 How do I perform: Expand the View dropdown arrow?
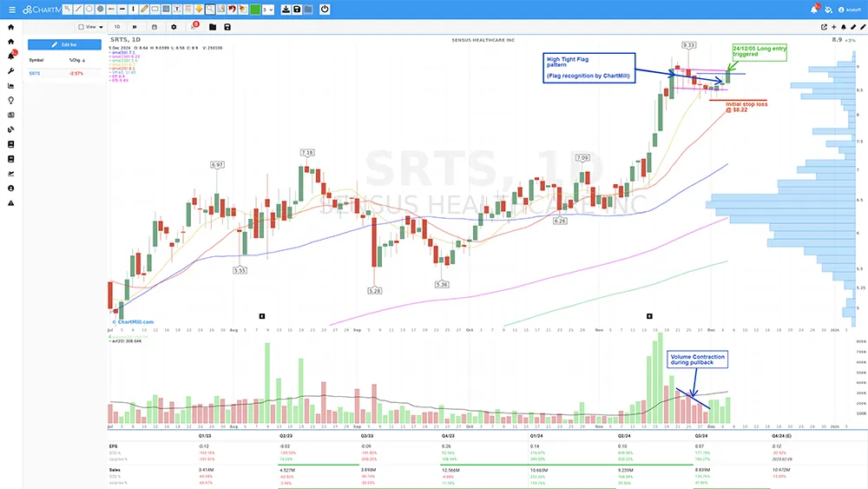pyautogui.click(x=101, y=27)
